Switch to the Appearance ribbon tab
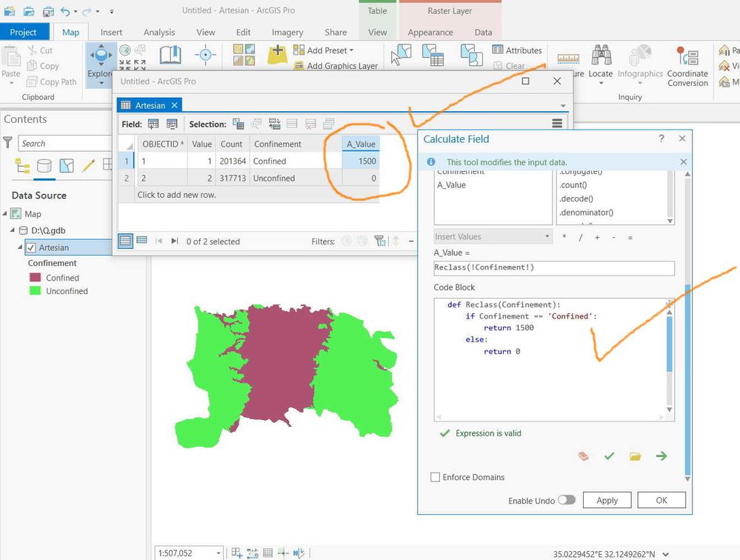 [430, 32]
